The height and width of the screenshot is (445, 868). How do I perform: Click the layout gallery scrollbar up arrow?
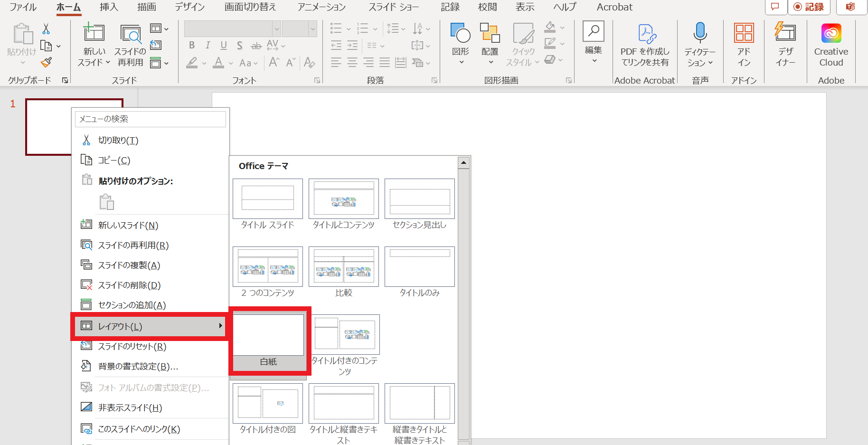(x=463, y=162)
